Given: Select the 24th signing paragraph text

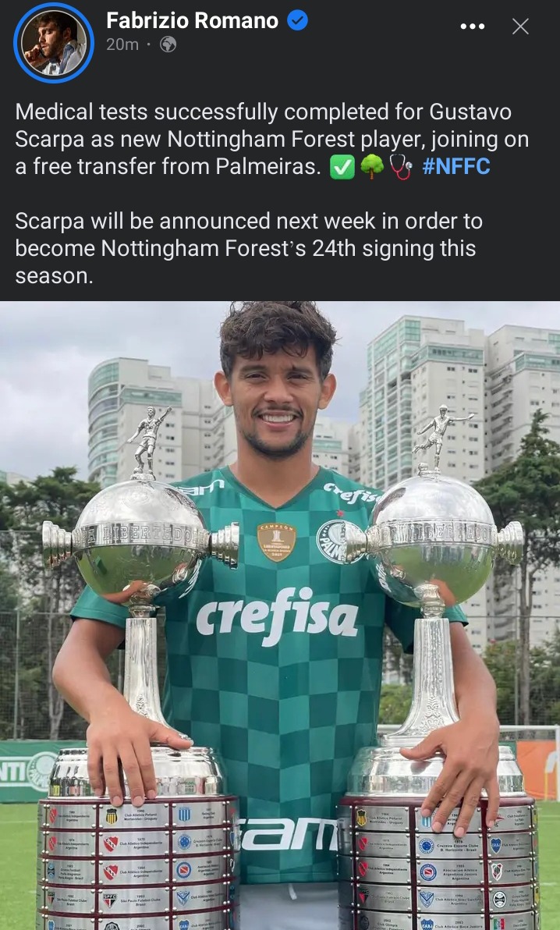Looking at the screenshot, I should (249, 249).
